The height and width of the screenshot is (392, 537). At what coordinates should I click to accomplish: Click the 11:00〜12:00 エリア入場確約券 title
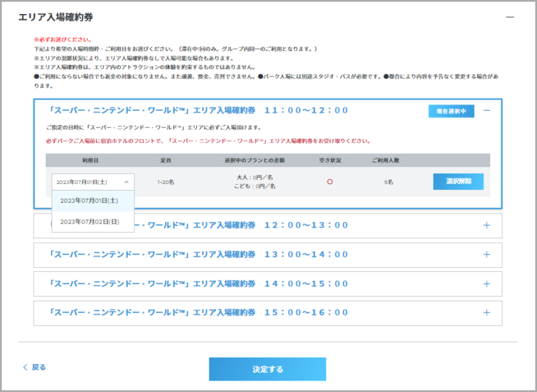coord(197,111)
